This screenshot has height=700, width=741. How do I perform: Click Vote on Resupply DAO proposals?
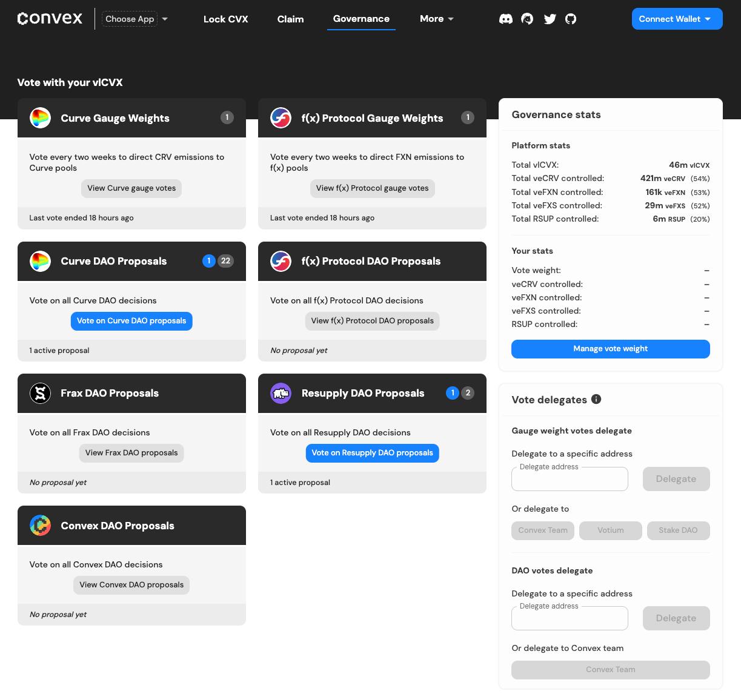372,453
